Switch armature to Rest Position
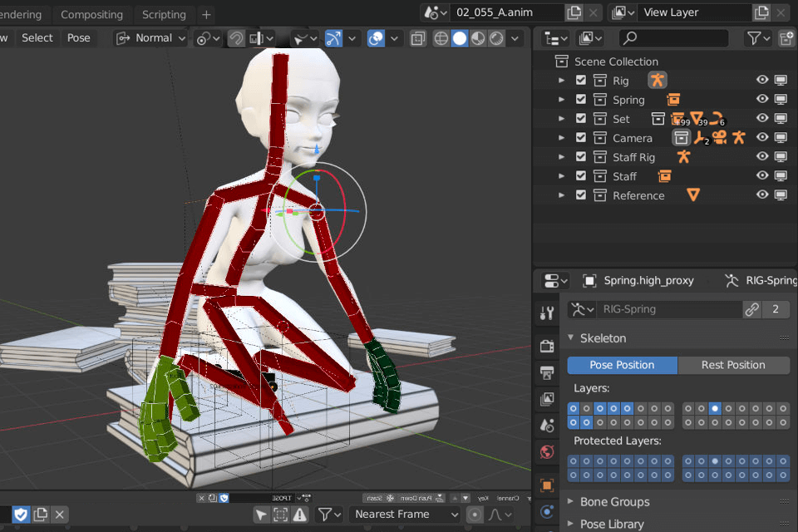798x532 pixels. point(733,365)
